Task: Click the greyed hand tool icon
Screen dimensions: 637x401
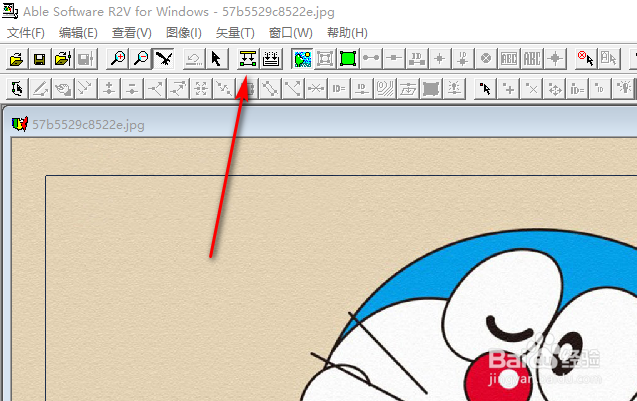Action: click(63, 89)
